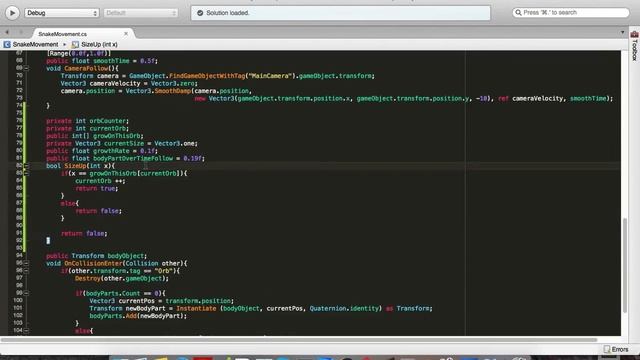The image size is (640, 360).
Task: Click the 'currentOrb ++;' statement
Action: click(x=100, y=181)
